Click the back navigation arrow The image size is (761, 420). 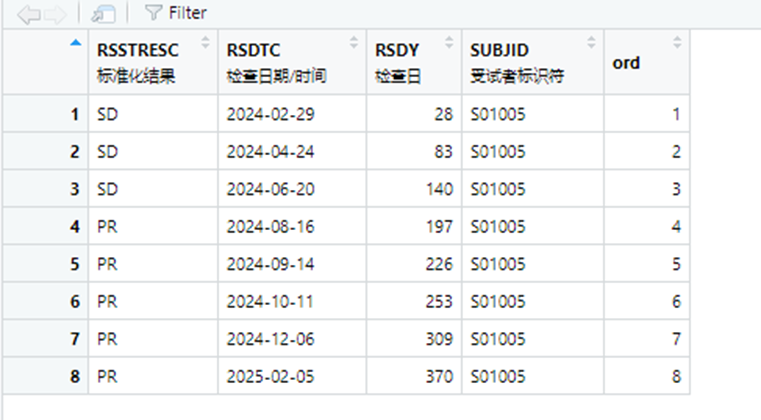29,13
